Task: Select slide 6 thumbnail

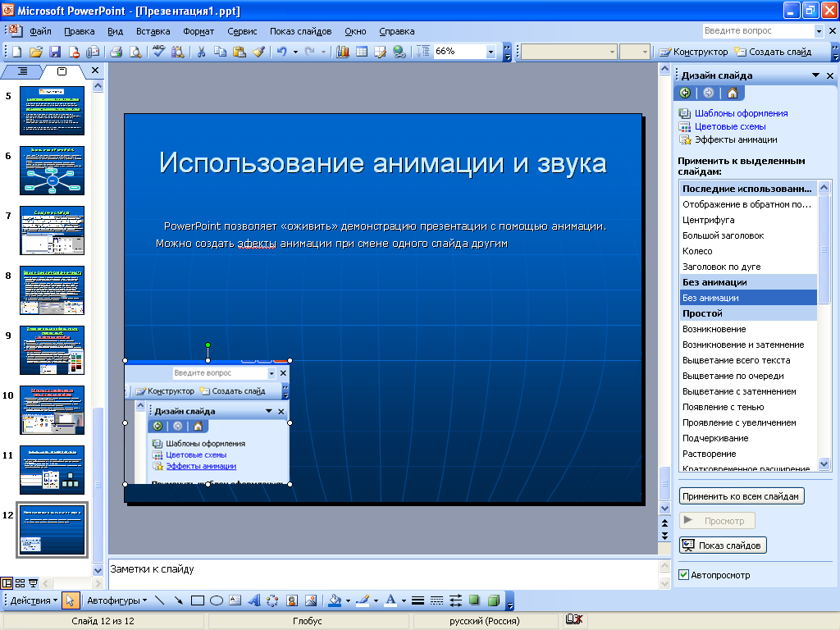Action: click(x=52, y=171)
